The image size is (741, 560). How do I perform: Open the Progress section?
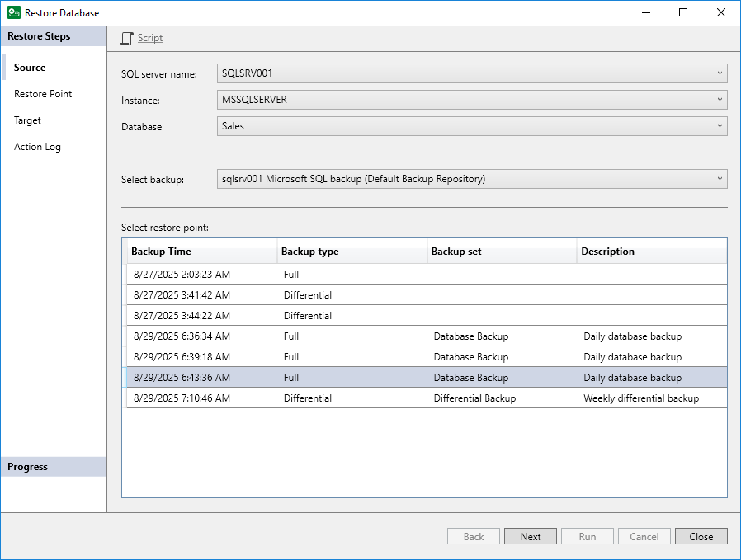26,466
